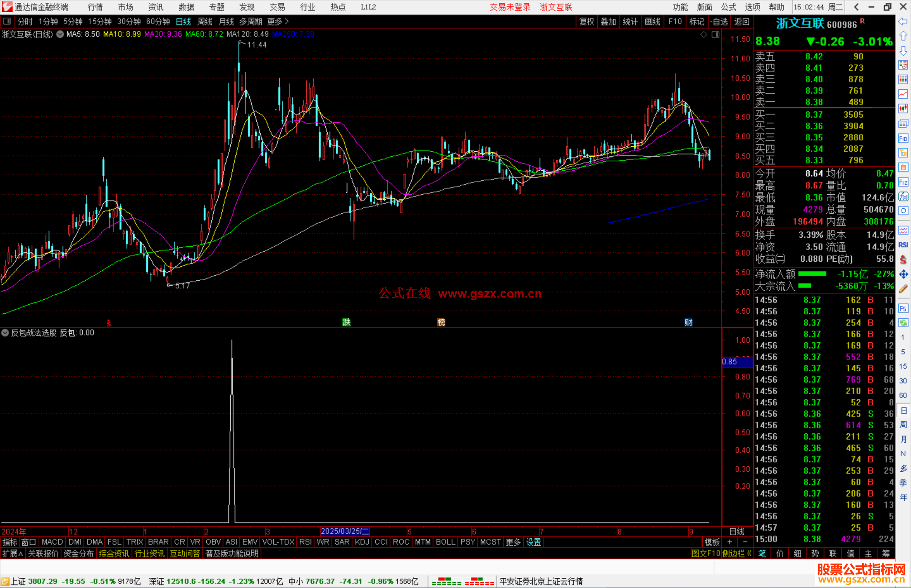Screen dimensions: 911x588
Task: Expand the 扩展 panel at bottom
Action: pos(13,553)
